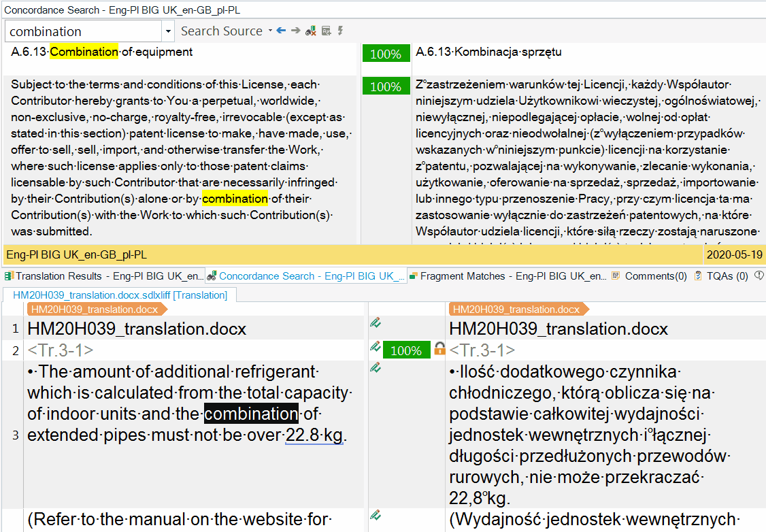Click the 100% match badge on segment 2
Screen dimensions: 766x532
tap(406, 350)
